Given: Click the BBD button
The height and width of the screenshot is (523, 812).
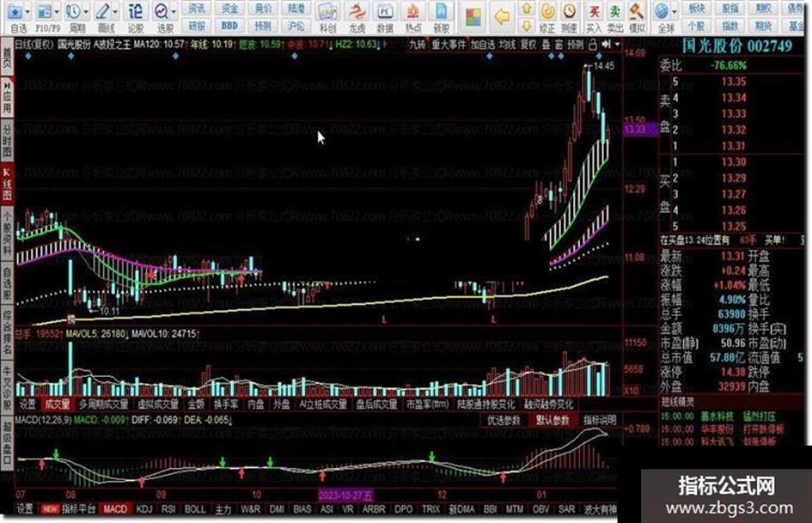Looking at the screenshot, I should tap(230, 26).
